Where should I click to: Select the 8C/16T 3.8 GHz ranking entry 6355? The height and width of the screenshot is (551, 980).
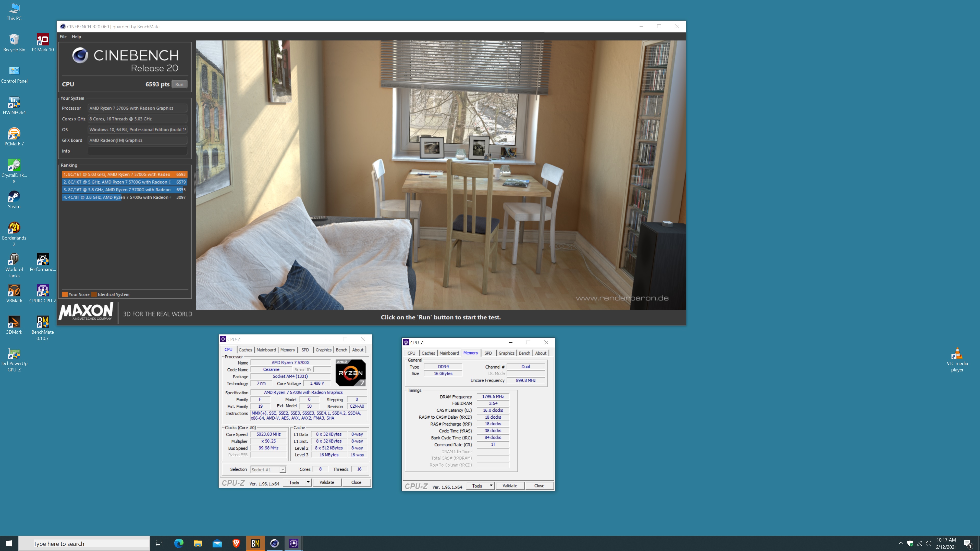pos(124,189)
